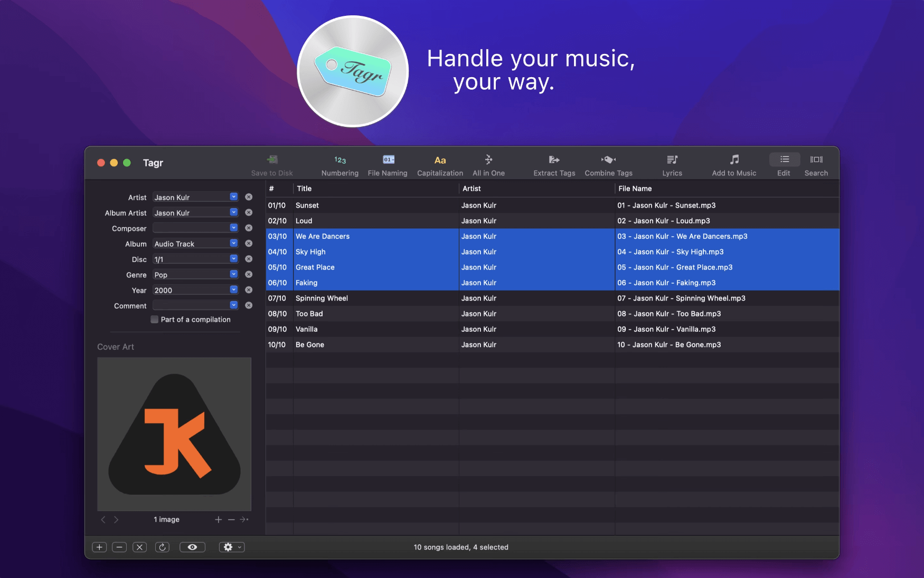
Task: Open the Numbering tool
Action: [340, 164]
